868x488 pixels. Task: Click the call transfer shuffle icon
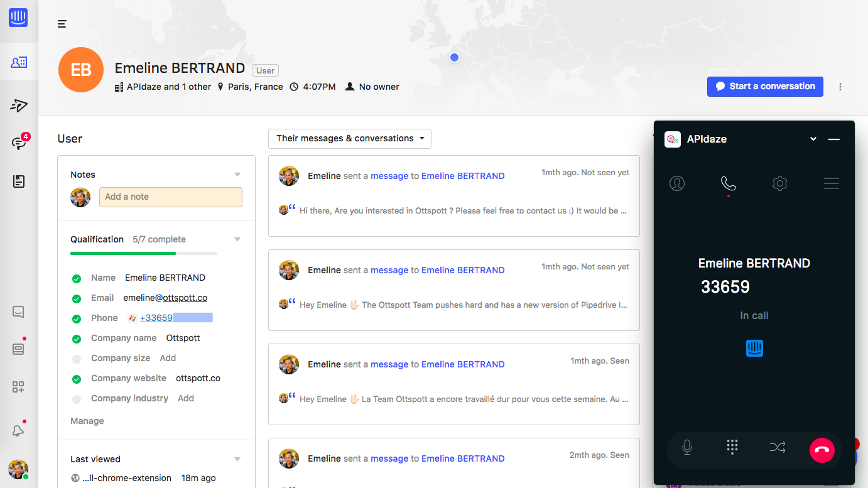click(x=778, y=447)
